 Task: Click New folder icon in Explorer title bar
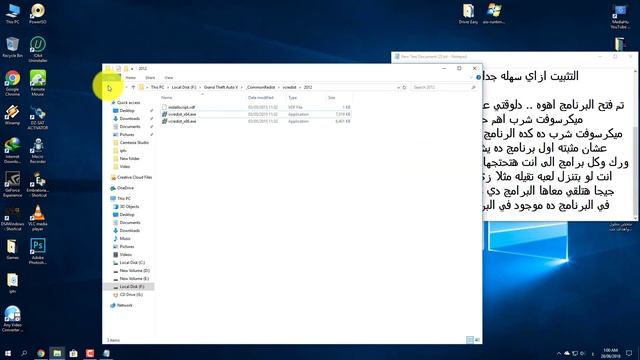tap(126, 69)
